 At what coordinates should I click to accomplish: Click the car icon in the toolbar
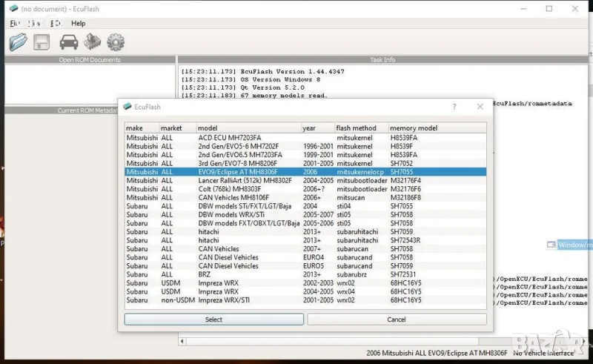point(69,42)
